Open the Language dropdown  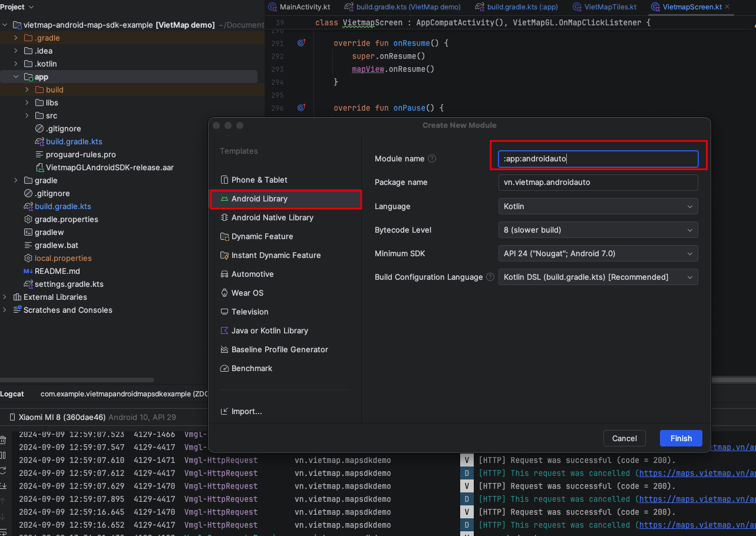click(x=598, y=206)
